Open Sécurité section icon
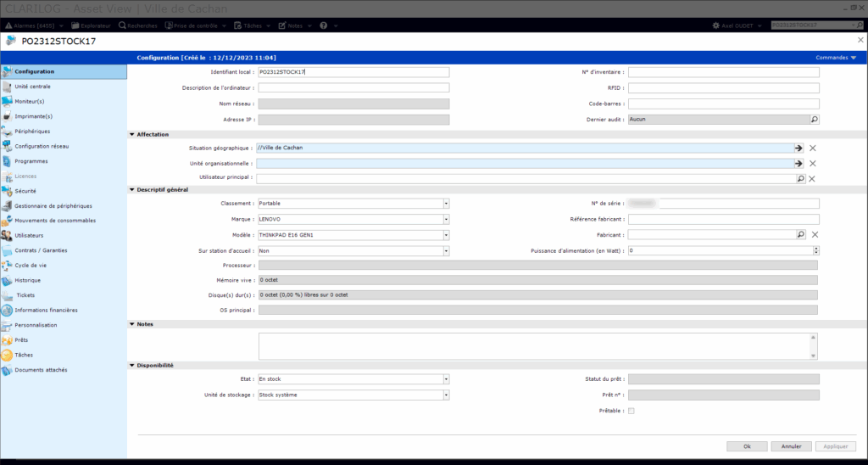This screenshot has height=465, width=868. coord(7,191)
